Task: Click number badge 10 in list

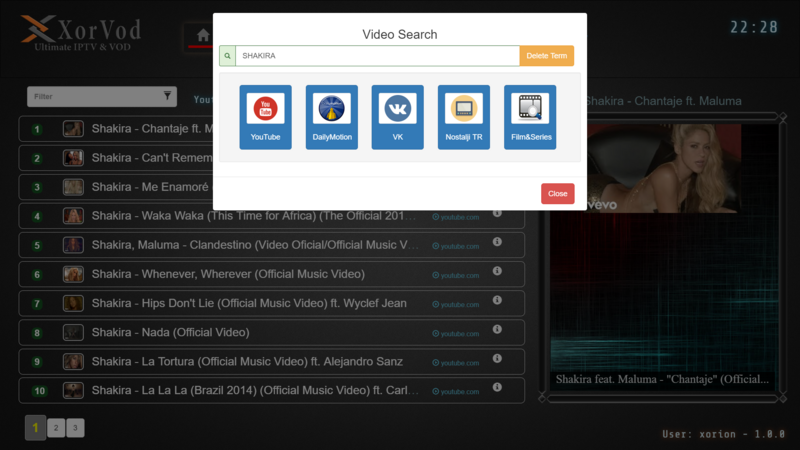Action: (39, 391)
